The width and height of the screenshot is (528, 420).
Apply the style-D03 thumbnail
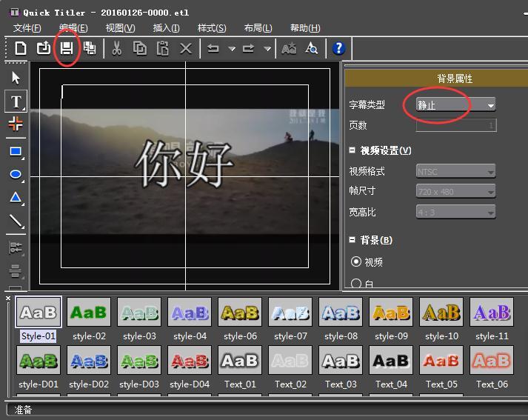click(139, 361)
